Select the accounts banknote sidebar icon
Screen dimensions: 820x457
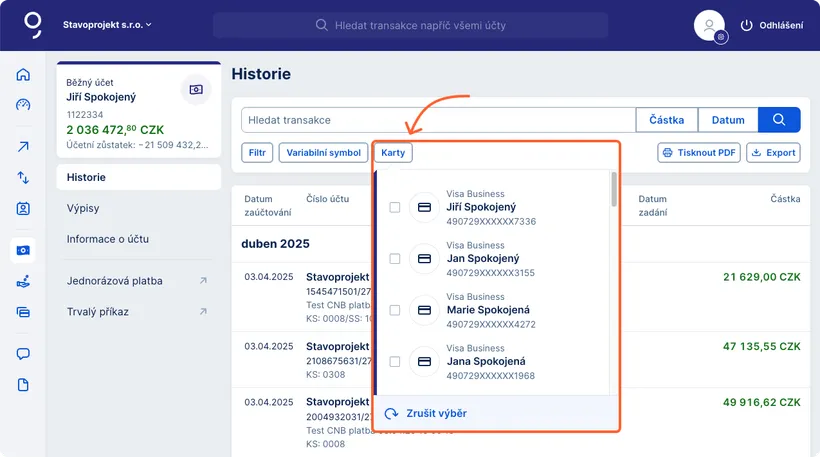pyautogui.click(x=23, y=250)
